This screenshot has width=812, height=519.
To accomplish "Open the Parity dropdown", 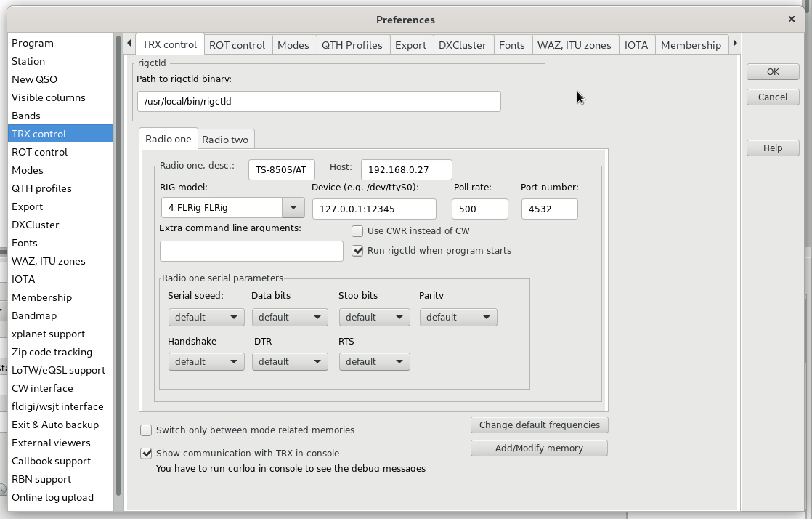I will coord(458,318).
